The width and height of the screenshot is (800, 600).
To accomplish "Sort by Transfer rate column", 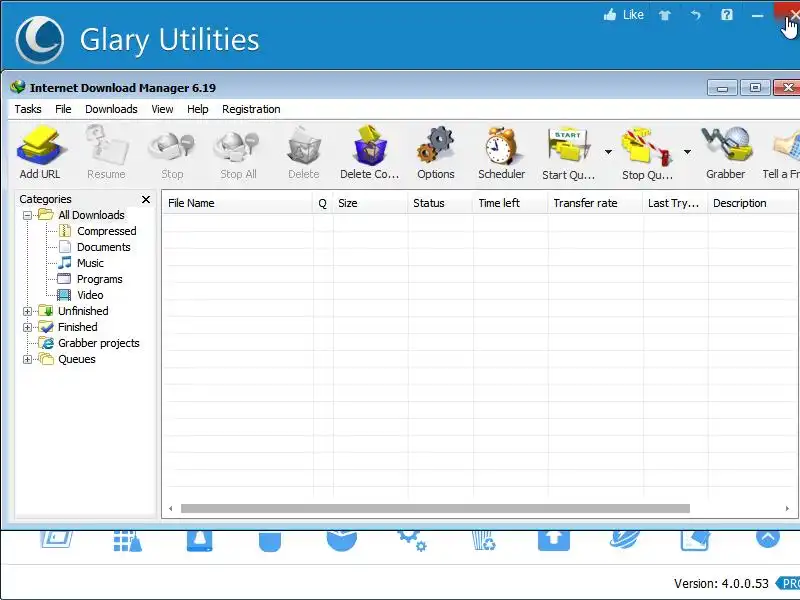I will [x=595, y=203].
